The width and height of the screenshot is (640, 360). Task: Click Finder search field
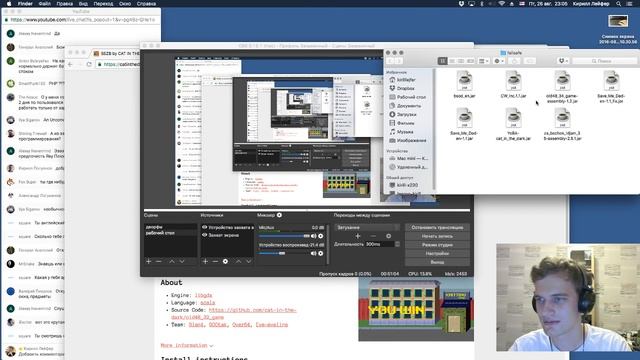point(604,61)
